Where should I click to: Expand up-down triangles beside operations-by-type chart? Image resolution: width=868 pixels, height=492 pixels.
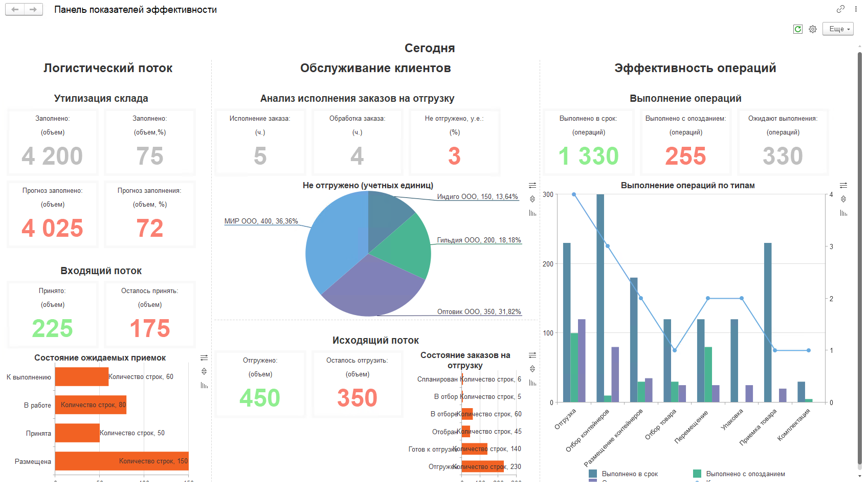[x=843, y=199]
